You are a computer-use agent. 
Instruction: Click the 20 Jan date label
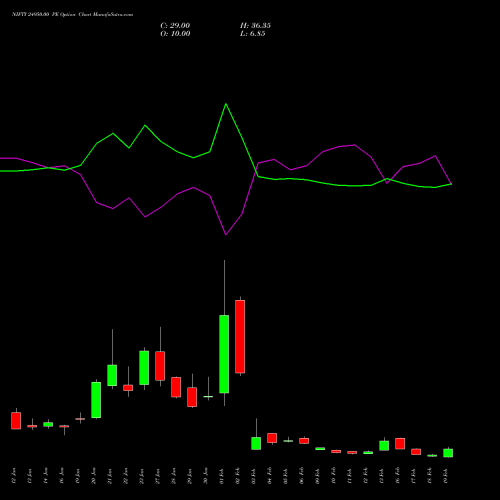pyautogui.click(x=94, y=476)
